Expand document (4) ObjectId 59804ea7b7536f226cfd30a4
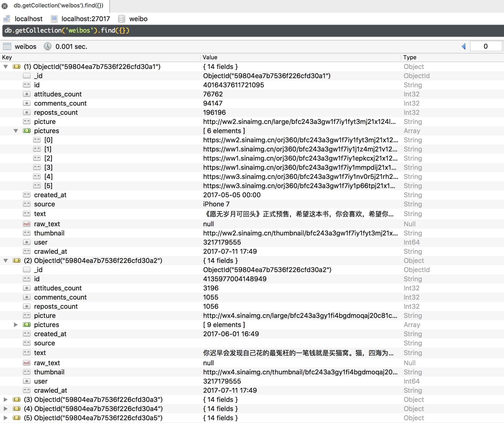The width and height of the screenshot is (504, 423). [6, 409]
